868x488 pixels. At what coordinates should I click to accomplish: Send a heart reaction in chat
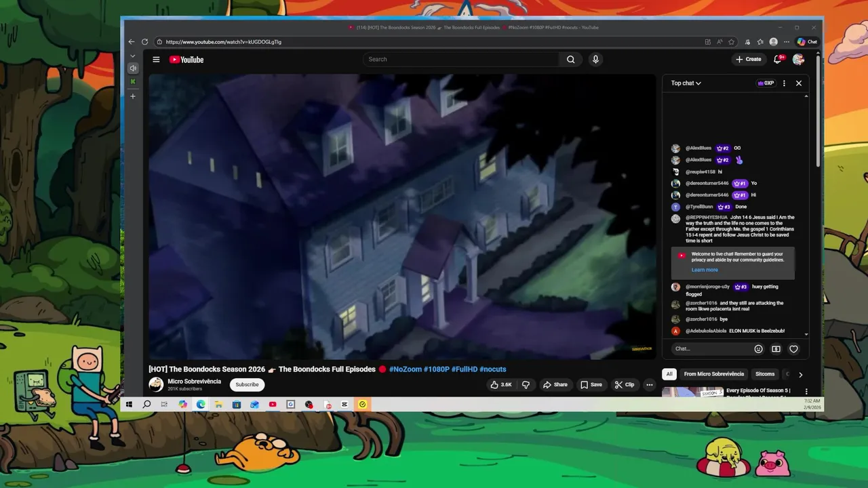point(793,349)
